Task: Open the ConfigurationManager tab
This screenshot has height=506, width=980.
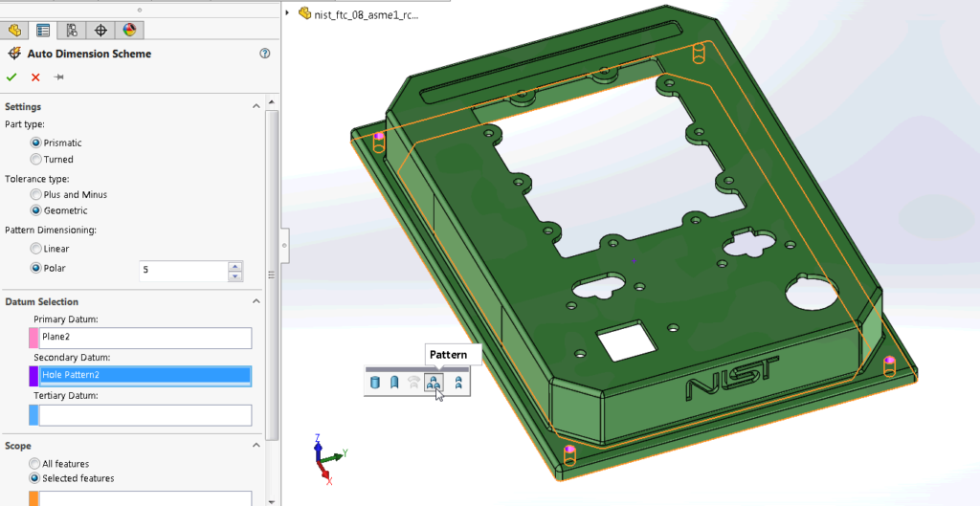Action: pyautogui.click(x=71, y=30)
